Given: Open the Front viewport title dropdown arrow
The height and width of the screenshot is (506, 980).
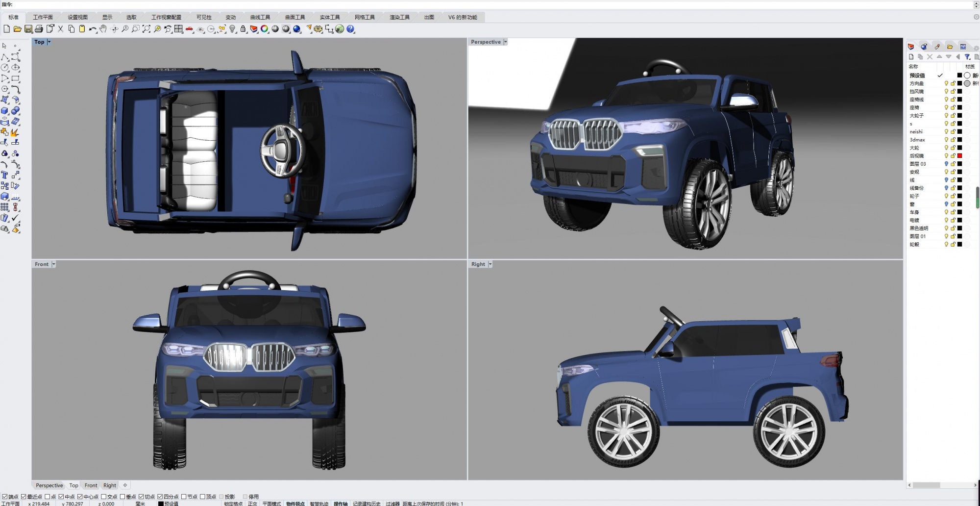Looking at the screenshot, I should click(53, 264).
